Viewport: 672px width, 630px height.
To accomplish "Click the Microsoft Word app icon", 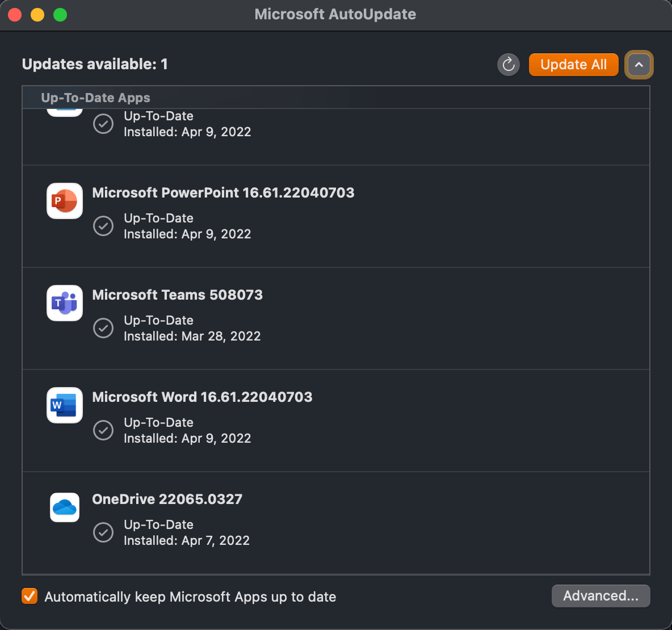I will point(65,405).
